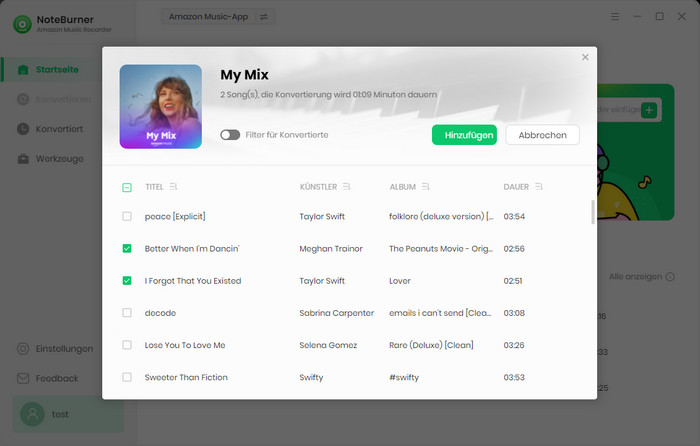Switch source via Amazon Music-App swap icon
Screen dimensions: 700x446
[264, 17]
